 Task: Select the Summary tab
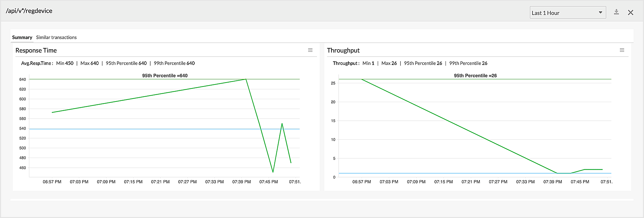(x=22, y=38)
